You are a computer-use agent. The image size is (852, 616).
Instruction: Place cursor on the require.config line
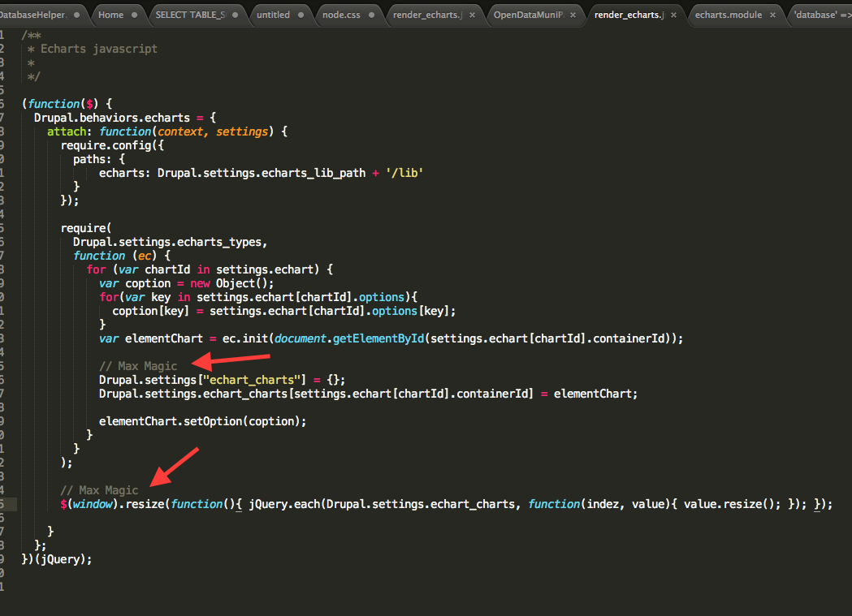point(112,144)
